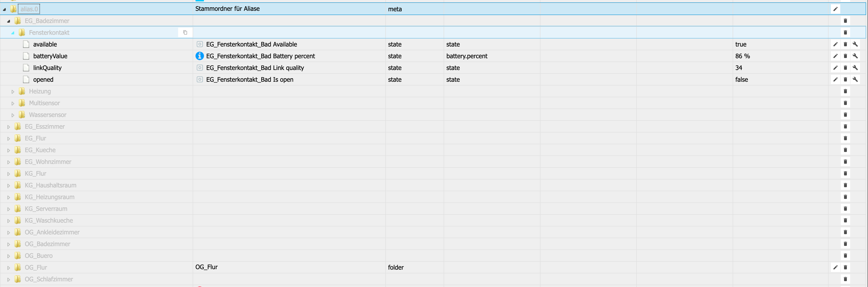The image size is (868, 287).
Task: Edit the opened state with pencil icon
Action: 835,79
